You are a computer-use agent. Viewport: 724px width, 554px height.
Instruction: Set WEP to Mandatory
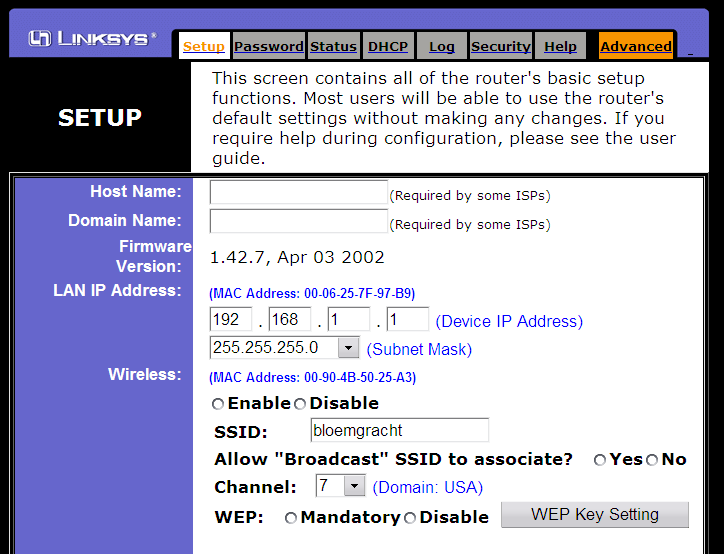pos(291,518)
